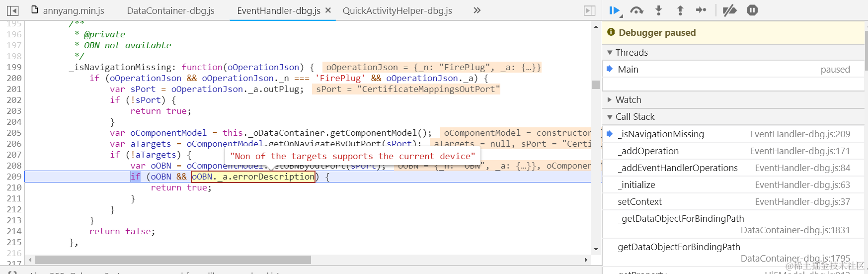The width and height of the screenshot is (868, 274).
Task: Close the EventHandler-dbg.js tab
Action: [328, 10]
